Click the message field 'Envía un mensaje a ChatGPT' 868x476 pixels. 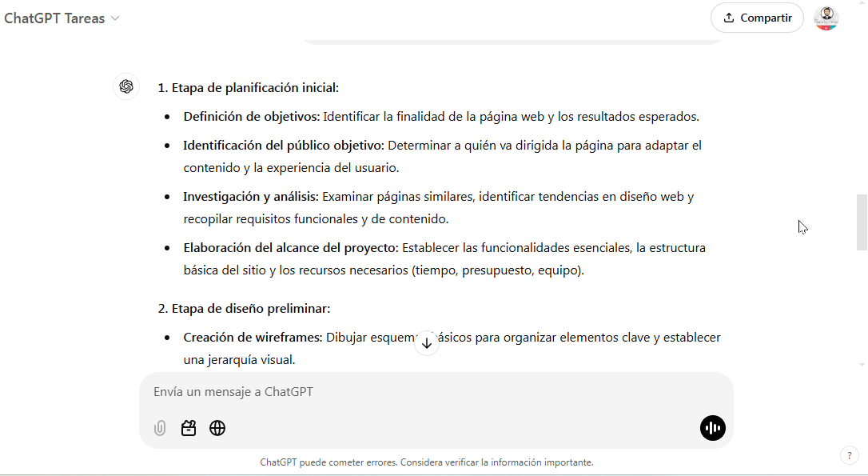(x=436, y=392)
